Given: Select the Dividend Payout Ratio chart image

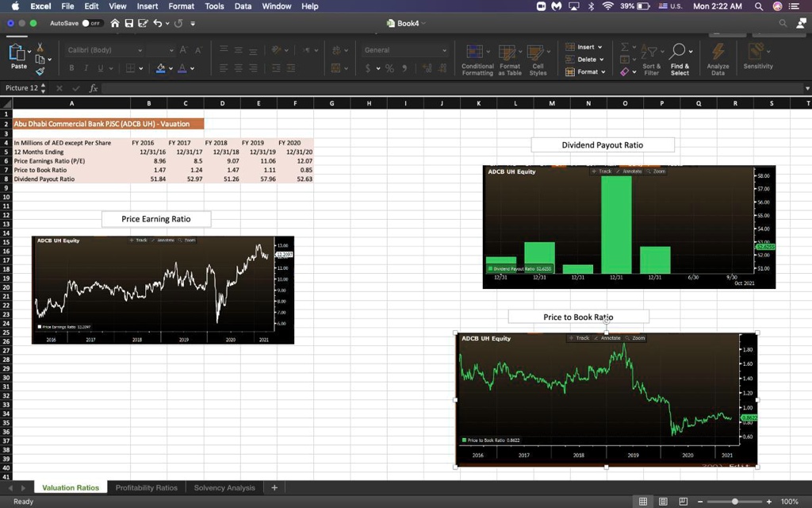Looking at the screenshot, I should 629,227.
